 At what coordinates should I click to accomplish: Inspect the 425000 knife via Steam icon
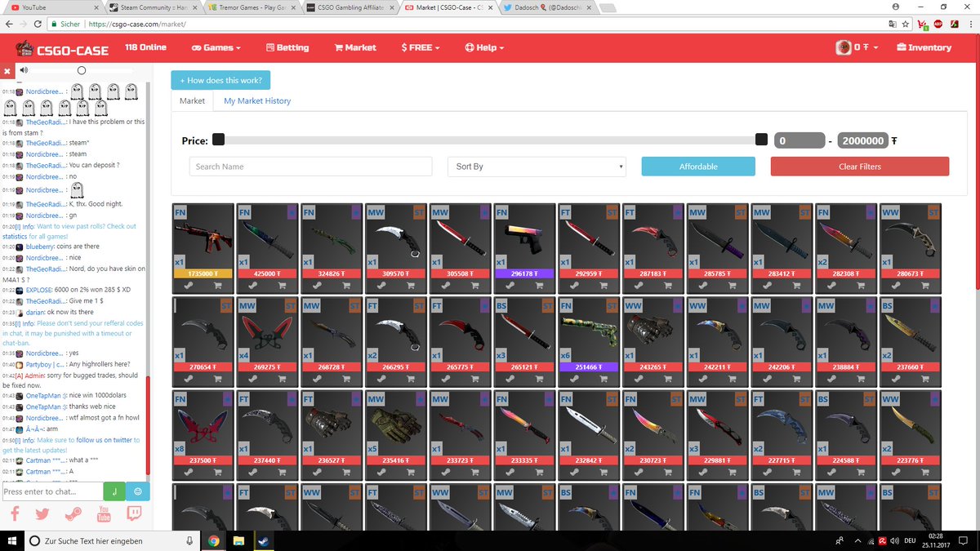[x=253, y=286]
